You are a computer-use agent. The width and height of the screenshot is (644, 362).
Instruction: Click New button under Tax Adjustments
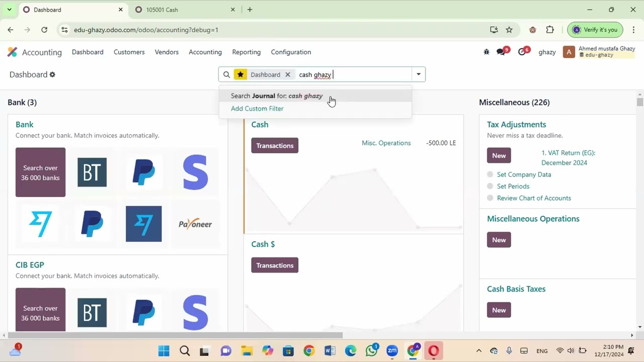499,155
